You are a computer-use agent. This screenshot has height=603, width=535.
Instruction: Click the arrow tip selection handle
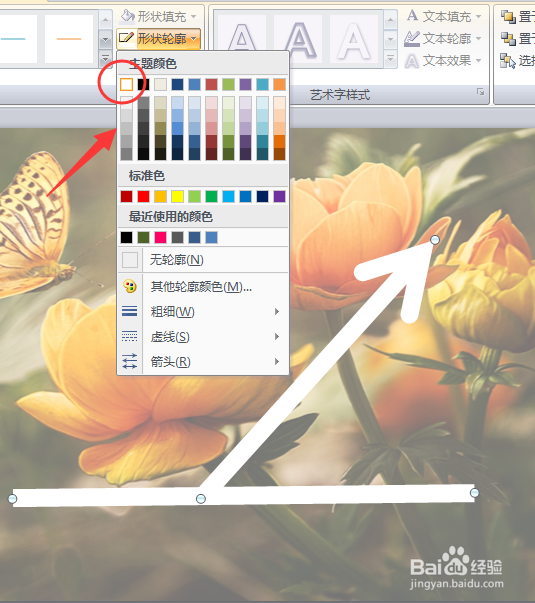click(x=435, y=240)
